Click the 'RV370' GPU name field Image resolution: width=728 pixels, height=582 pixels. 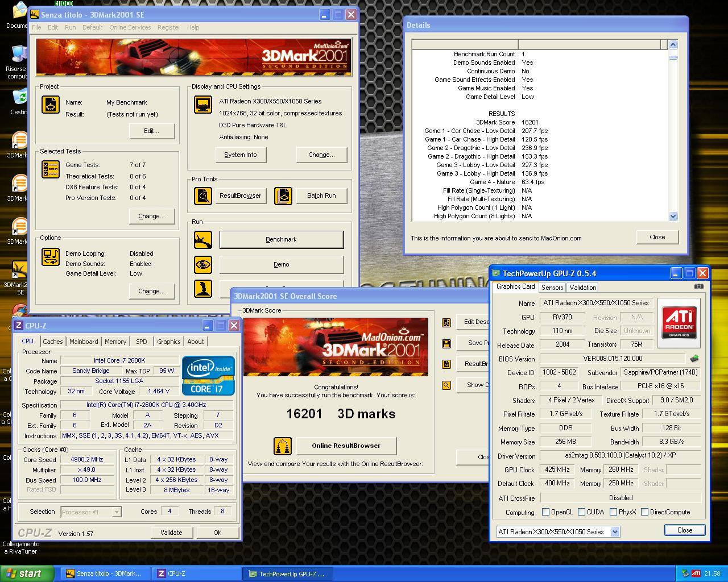click(x=562, y=317)
